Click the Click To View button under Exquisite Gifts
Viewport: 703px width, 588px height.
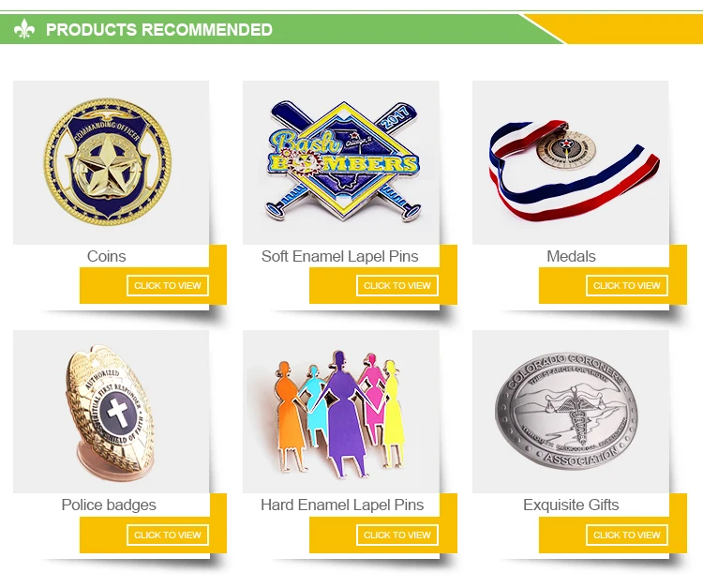click(x=627, y=535)
